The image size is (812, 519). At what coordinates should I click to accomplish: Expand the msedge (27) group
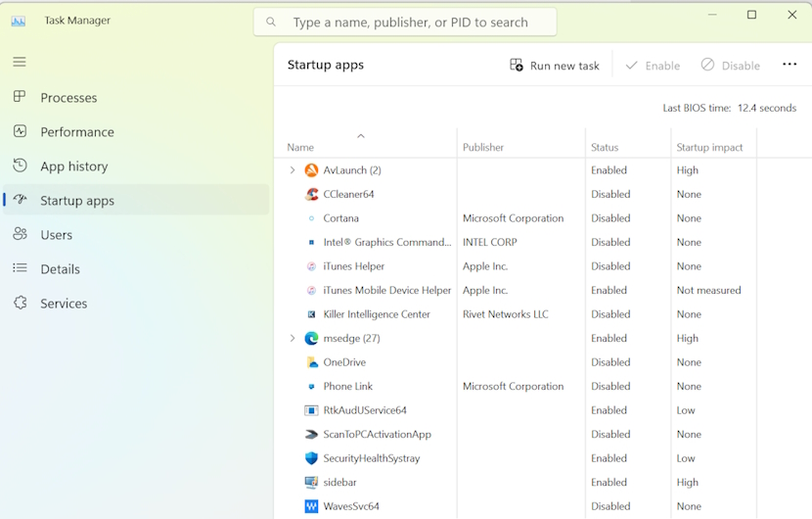point(293,338)
